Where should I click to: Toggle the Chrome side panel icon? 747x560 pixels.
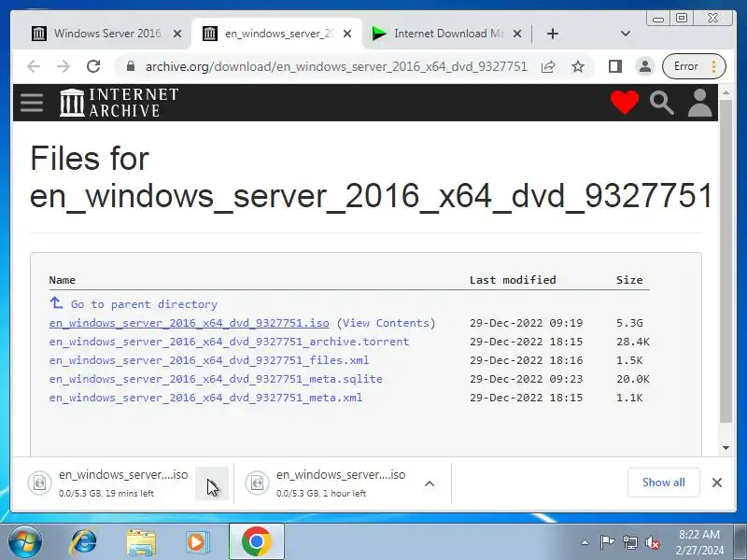615,66
